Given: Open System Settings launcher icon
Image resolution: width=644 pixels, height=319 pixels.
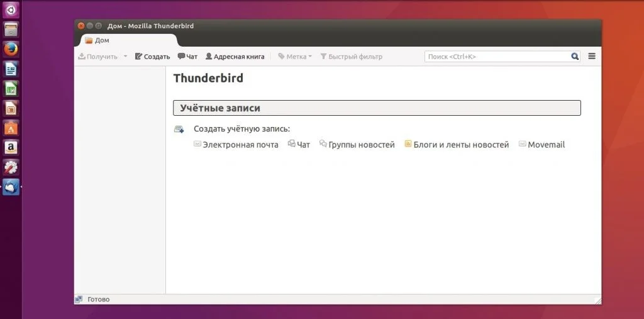Looking at the screenshot, I should point(11,167).
